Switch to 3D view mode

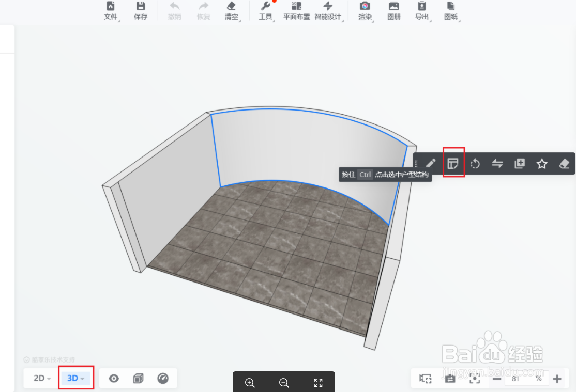pos(75,378)
